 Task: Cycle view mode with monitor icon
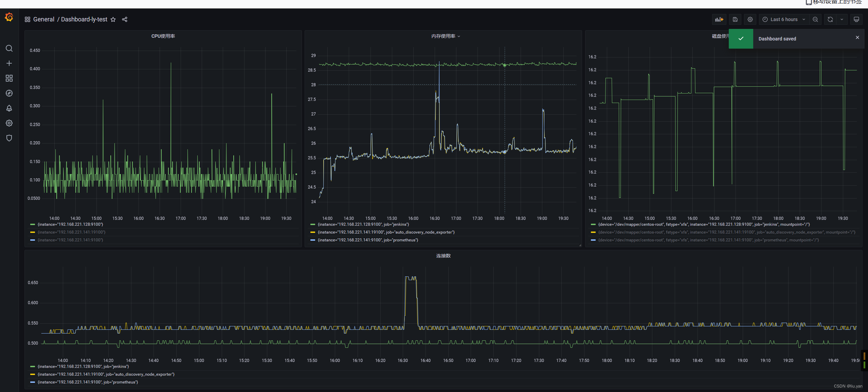tap(856, 19)
